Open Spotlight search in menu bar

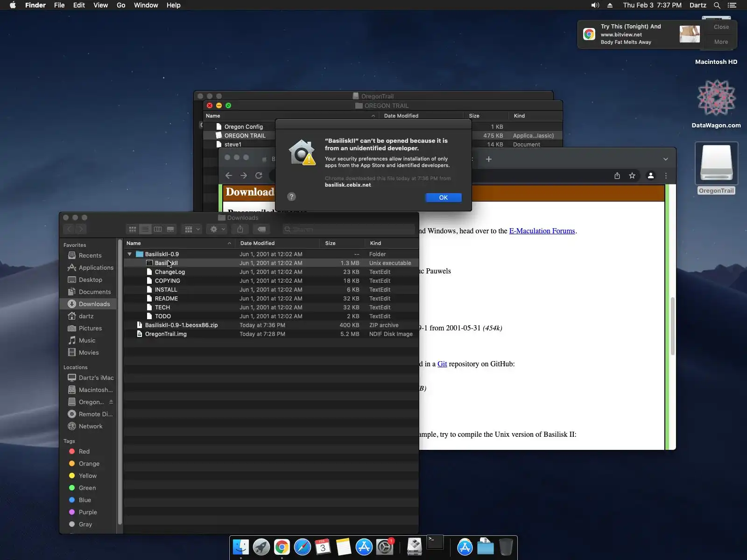(x=717, y=5)
